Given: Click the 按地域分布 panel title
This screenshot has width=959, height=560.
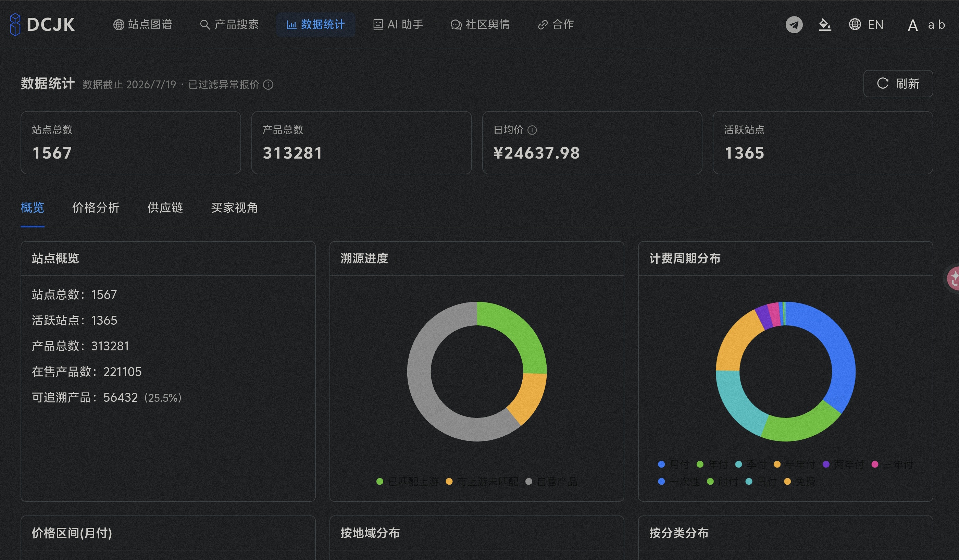Looking at the screenshot, I should pos(370,533).
